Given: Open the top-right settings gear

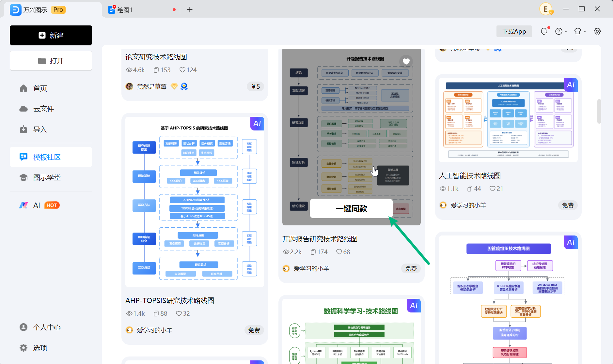Looking at the screenshot, I should [x=597, y=31].
